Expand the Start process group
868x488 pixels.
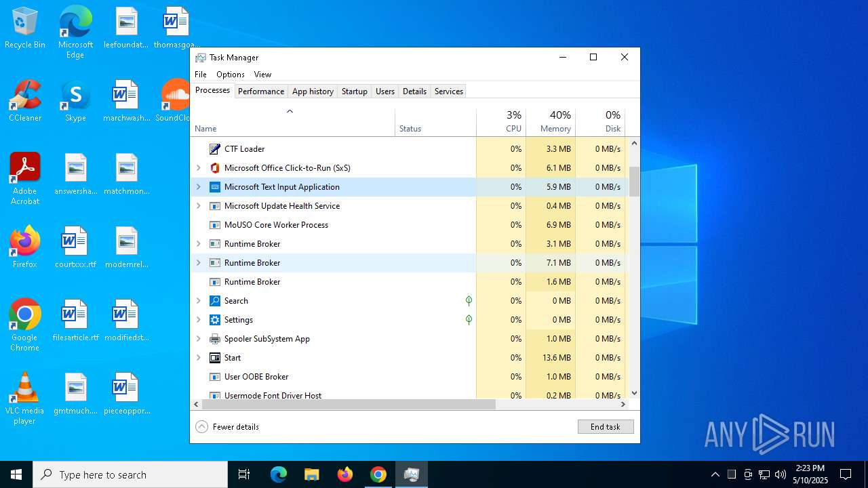[x=199, y=357]
